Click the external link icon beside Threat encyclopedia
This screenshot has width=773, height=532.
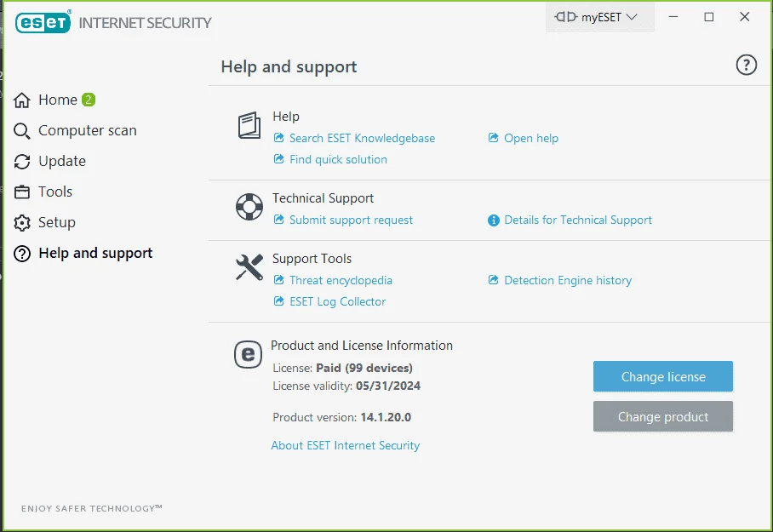coord(279,279)
